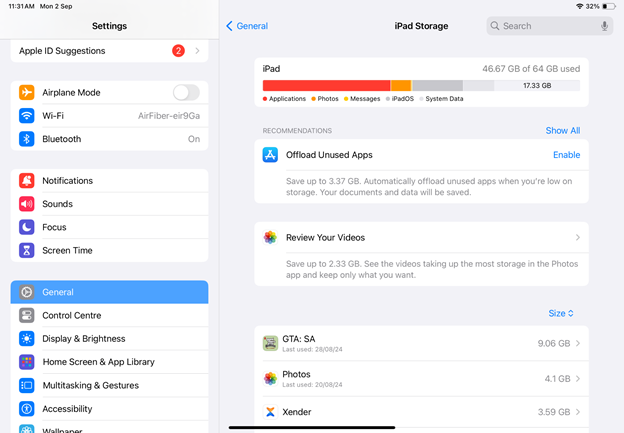Image resolution: width=624 pixels, height=433 pixels.
Task: Tap the 3.59 GB size value
Action: coord(554,412)
